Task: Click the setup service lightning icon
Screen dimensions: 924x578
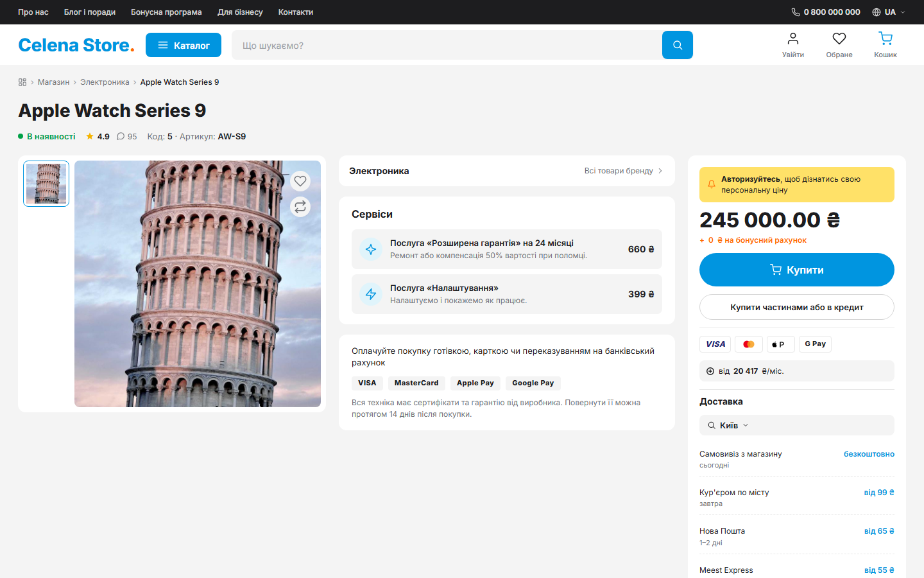Action: tap(371, 294)
